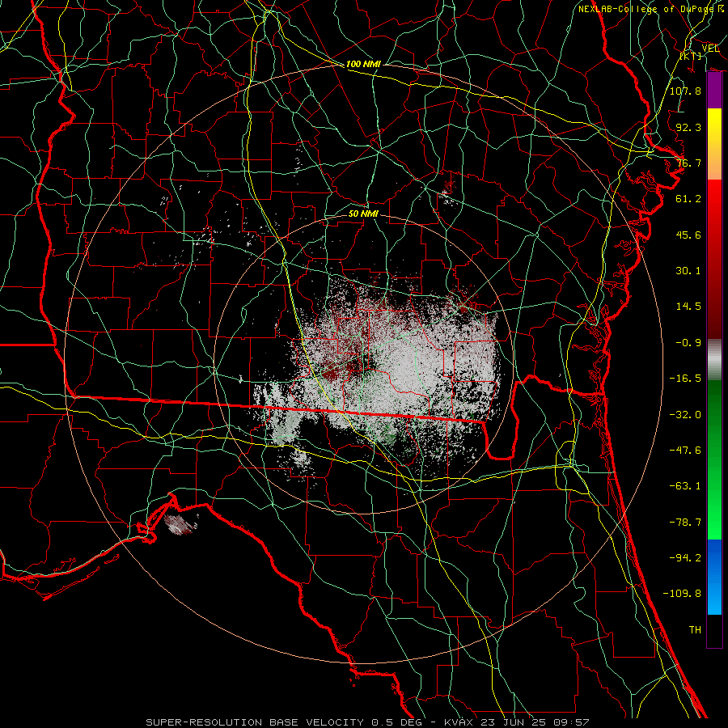Click the -0.9 velocity legend value
The height and width of the screenshot is (728, 728).
click(688, 343)
